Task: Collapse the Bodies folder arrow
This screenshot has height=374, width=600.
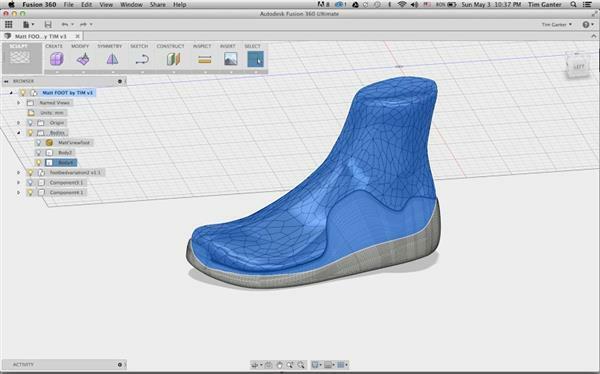Action: [18, 133]
